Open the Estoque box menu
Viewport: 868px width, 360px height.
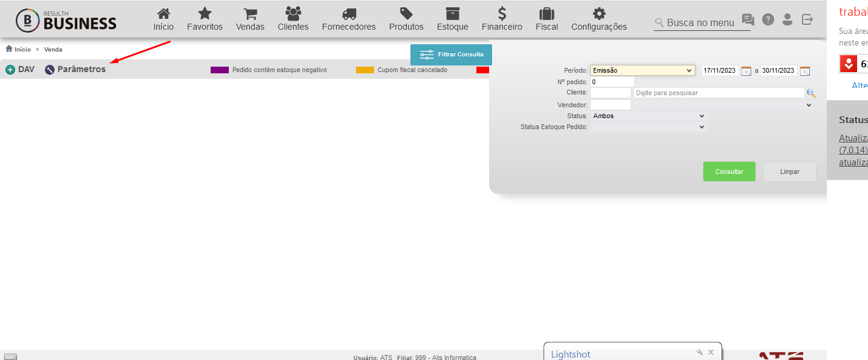(x=452, y=19)
